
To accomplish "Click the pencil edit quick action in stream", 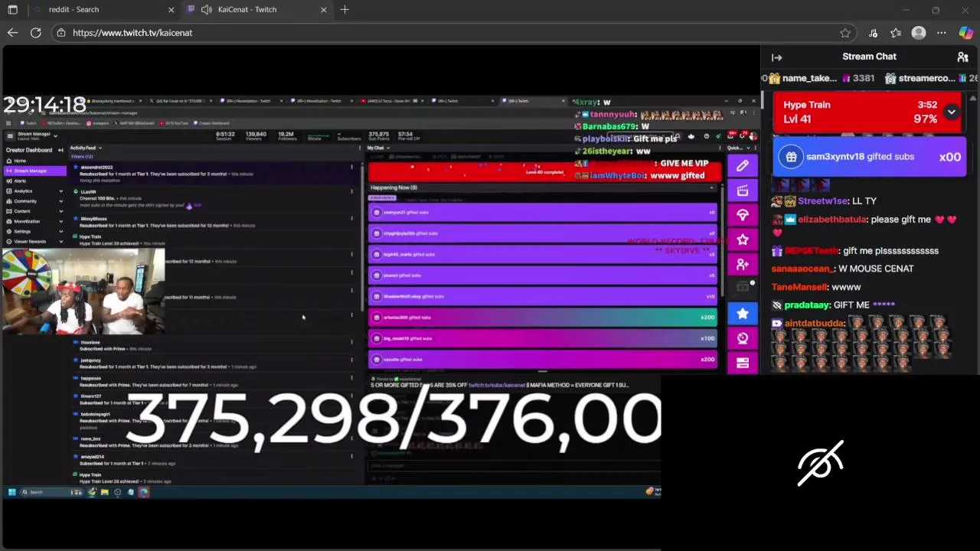I will tap(742, 166).
